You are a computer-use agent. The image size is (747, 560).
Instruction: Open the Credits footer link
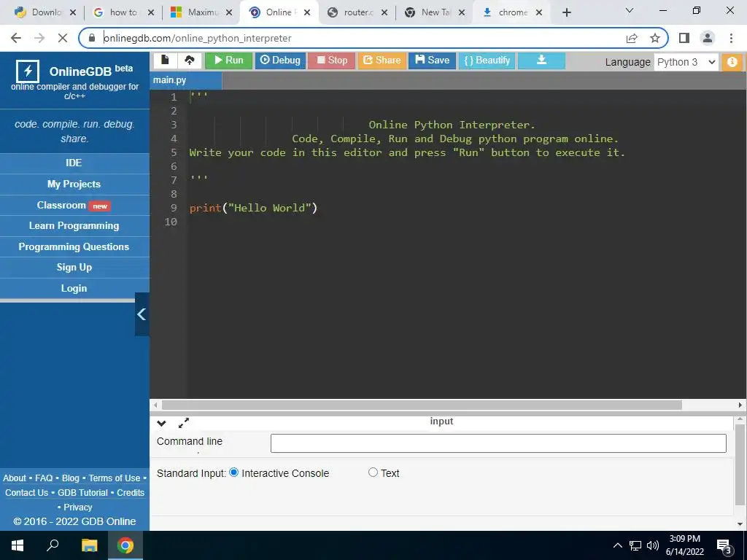[x=131, y=493]
